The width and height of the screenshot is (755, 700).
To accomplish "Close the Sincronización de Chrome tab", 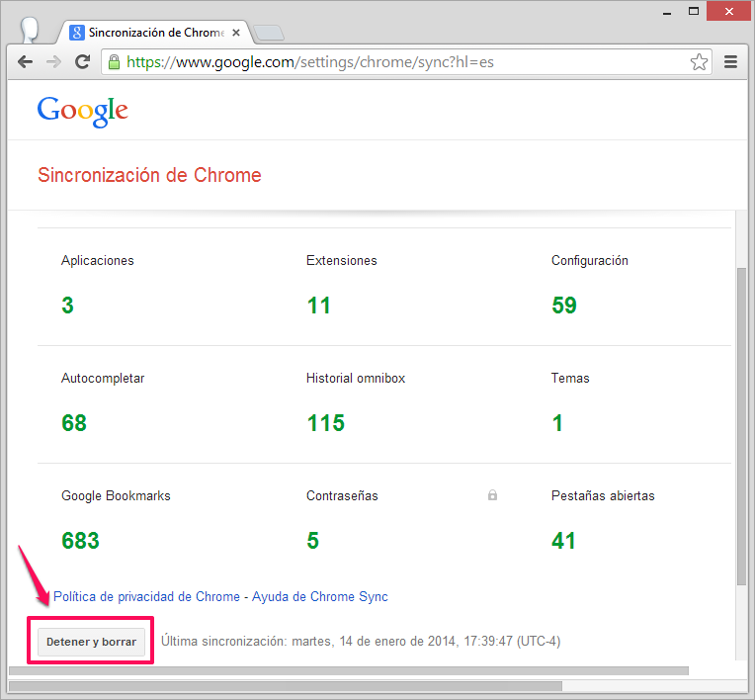I will [x=236, y=33].
